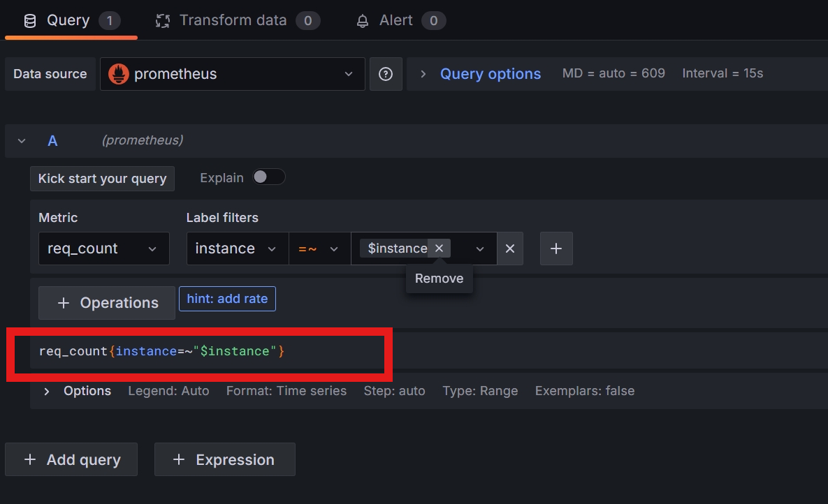Switch to the Transform data tab
This screenshot has height=504, width=828.
pos(233,20)
